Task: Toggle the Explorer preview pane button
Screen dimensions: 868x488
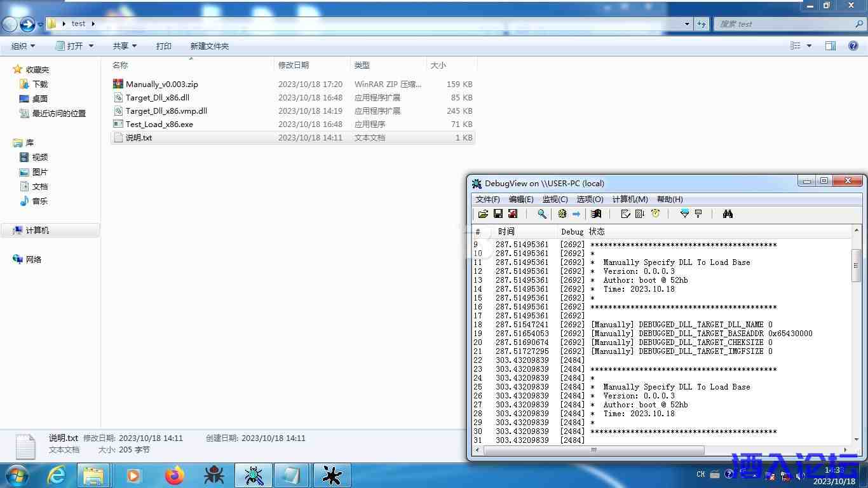Action: tap(831, 46)
